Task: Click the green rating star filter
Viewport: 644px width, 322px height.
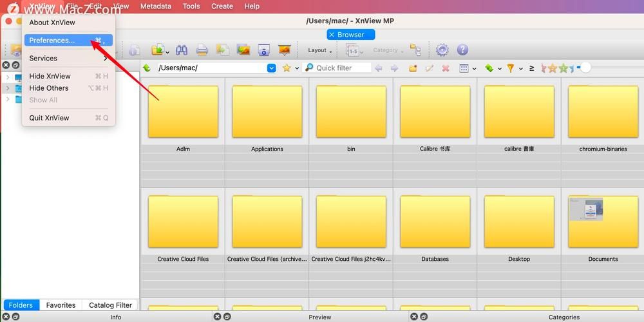Action: (563, 68)
